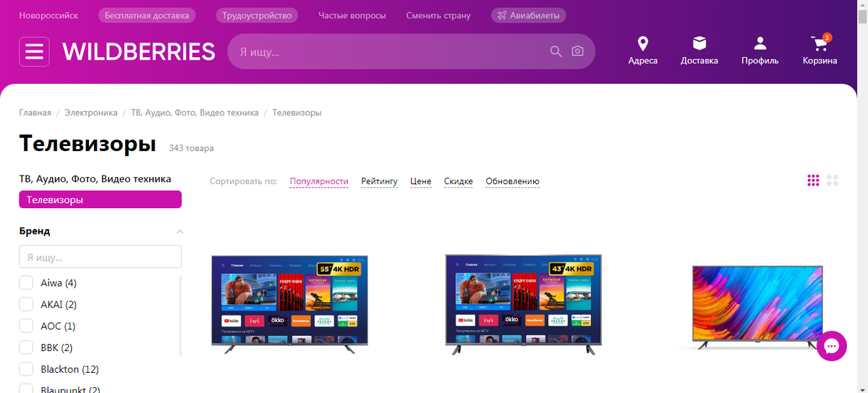The image size is (868, 393).
Task: Open sidebar ТВ, Аудио, Фото, Видео техника category
Action: tap(95, 178)
